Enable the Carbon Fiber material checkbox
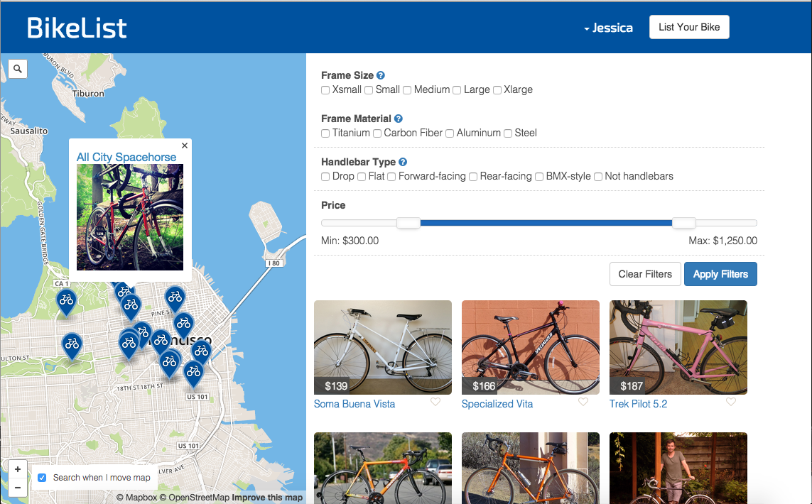The height and width of the screenshot is (504, 812). [x=377, y=133]
